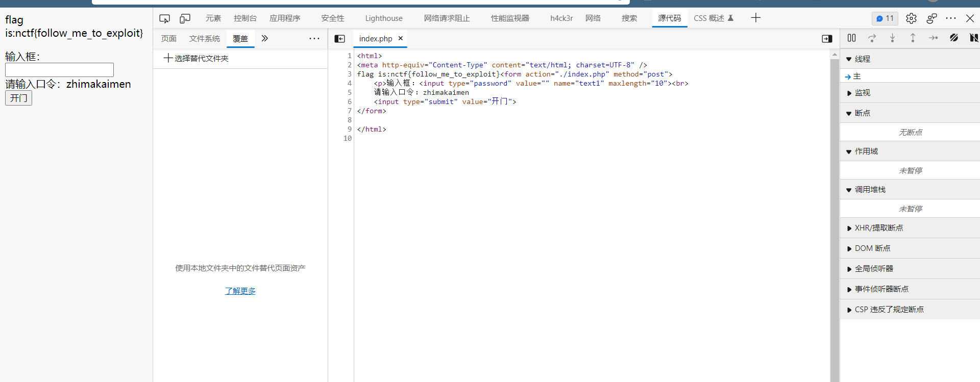Expand 全局侦听器 section
The width and height of the screenshot is (980, 382).
910,269
